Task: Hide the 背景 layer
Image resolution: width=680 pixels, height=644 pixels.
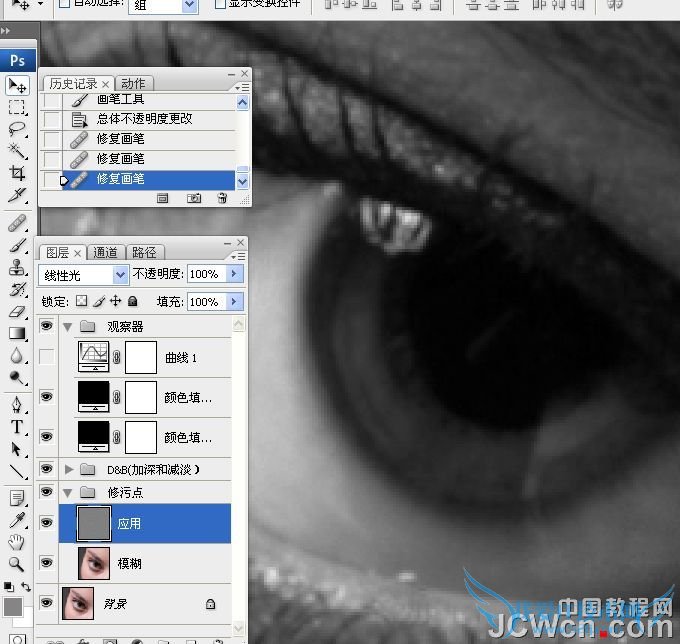Action: click(47, 602)
